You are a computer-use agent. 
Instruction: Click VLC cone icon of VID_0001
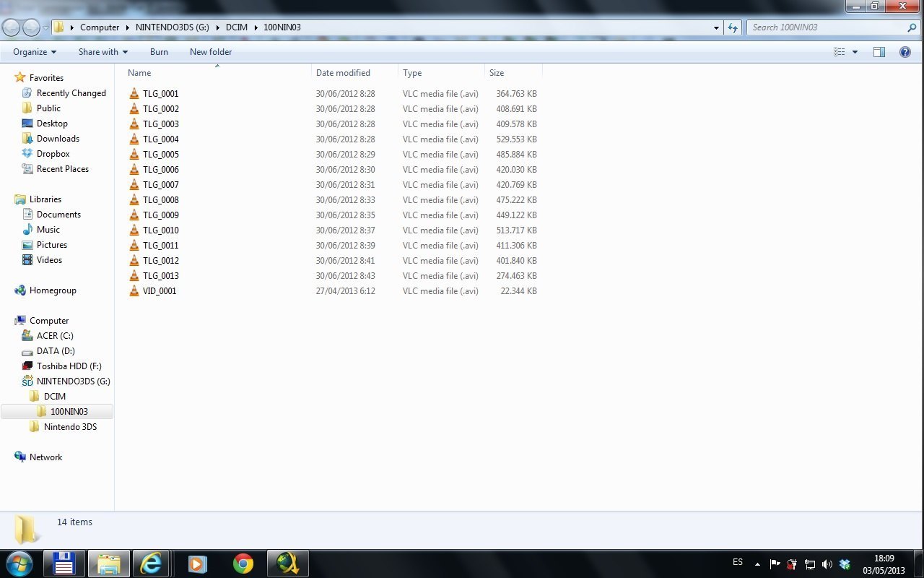click(134, 290)
